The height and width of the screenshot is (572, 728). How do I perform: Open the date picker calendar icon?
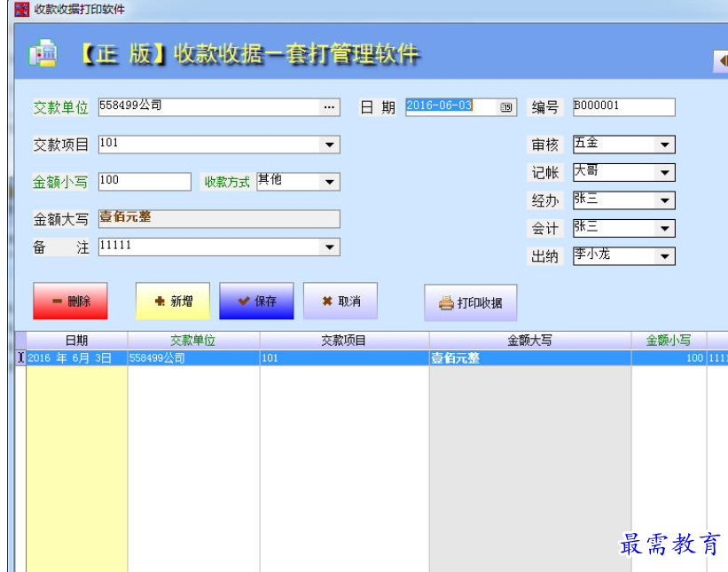pos(506,107)
